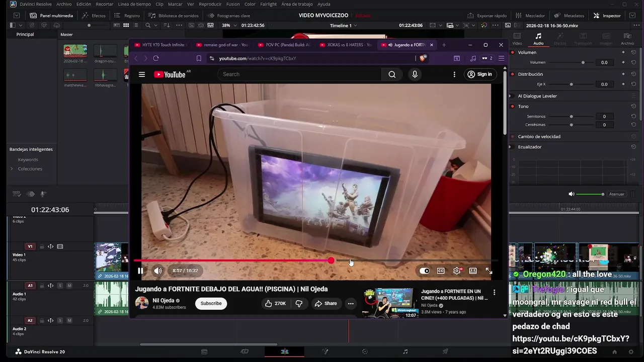Viewport: 644px width, 362px height.
Task: Mute the Audio 1 track with M button
Action: pos(69,286)
